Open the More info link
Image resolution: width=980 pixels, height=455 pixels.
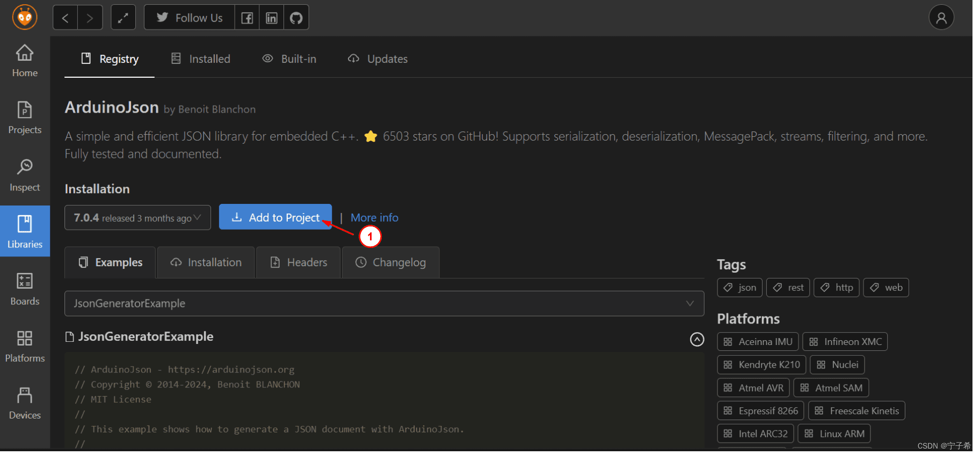[x=374, y=218]
